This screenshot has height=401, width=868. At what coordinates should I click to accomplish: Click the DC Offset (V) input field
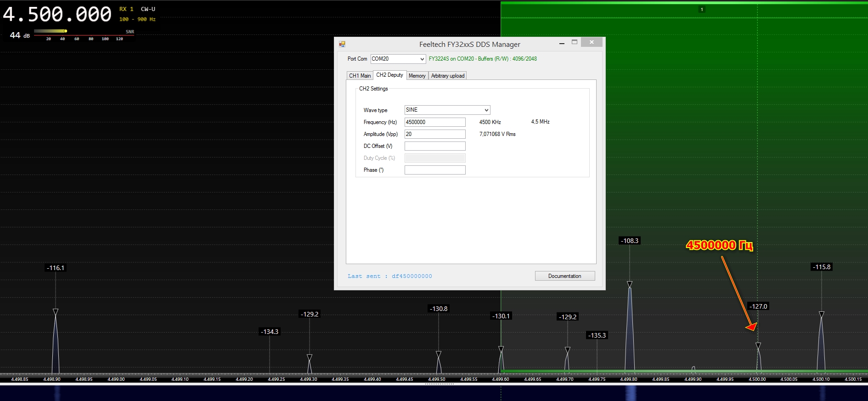point(435,146)
